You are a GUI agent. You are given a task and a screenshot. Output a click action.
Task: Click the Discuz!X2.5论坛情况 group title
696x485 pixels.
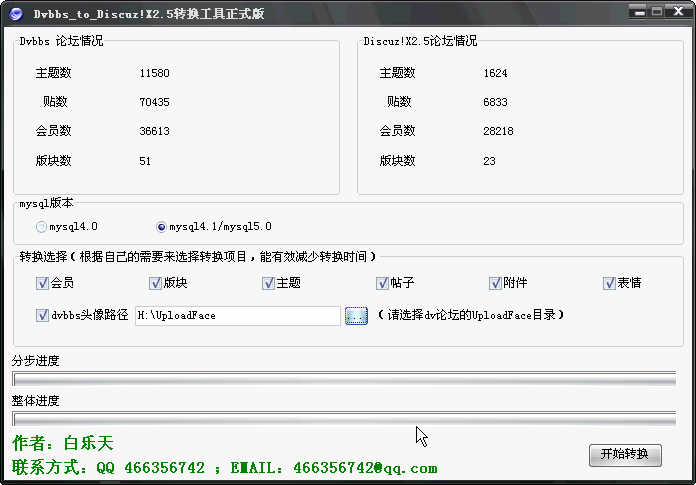[x=420, y=41]
